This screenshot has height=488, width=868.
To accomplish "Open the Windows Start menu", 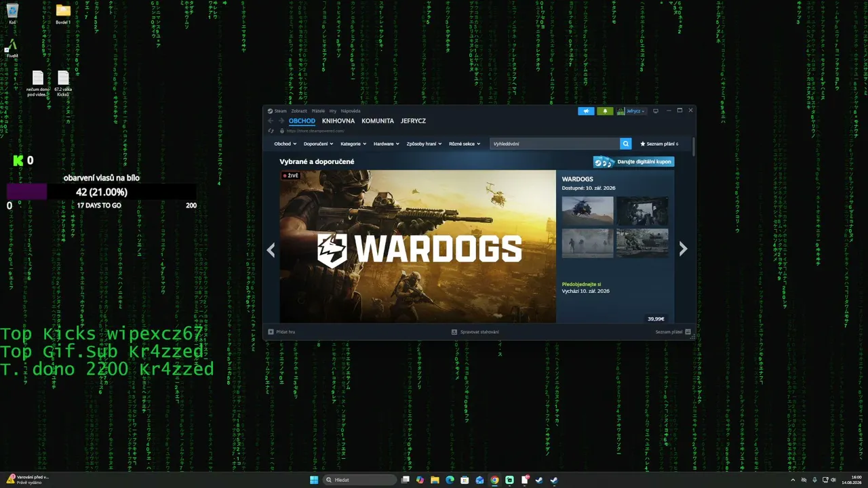I will click(x=314, y=480).
